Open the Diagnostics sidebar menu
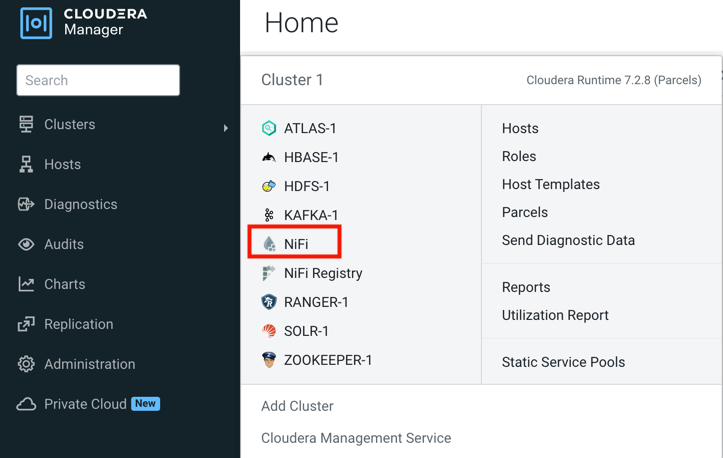 (x=80, y=204)
